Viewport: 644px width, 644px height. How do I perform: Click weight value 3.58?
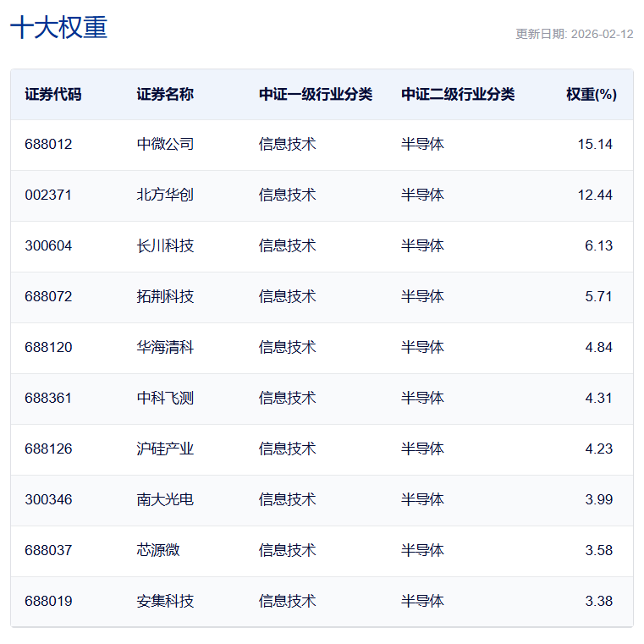coord(598,550)
